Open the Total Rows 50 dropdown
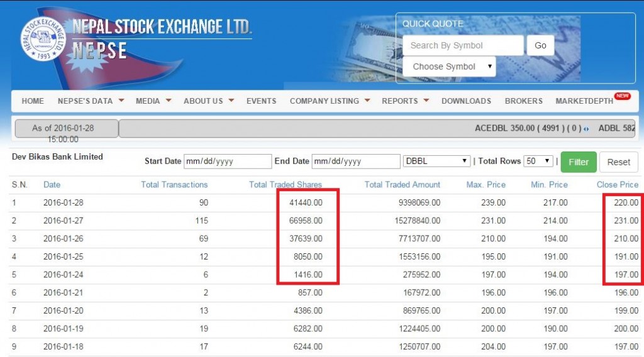Viewport: 644px width, 357px height. [538, 162]
